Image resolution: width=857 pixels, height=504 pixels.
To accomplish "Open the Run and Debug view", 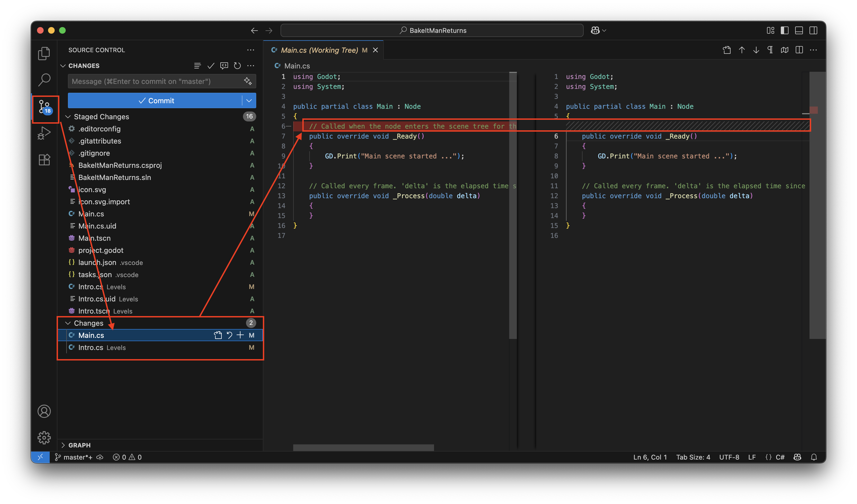I will coord(44,133).
